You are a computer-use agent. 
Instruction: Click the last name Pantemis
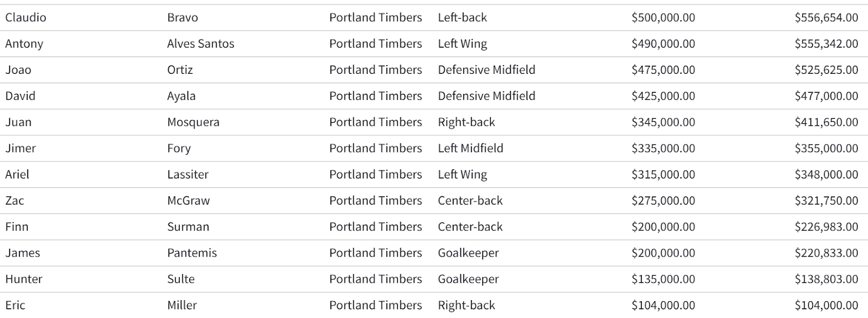click(x=192, y=253)
